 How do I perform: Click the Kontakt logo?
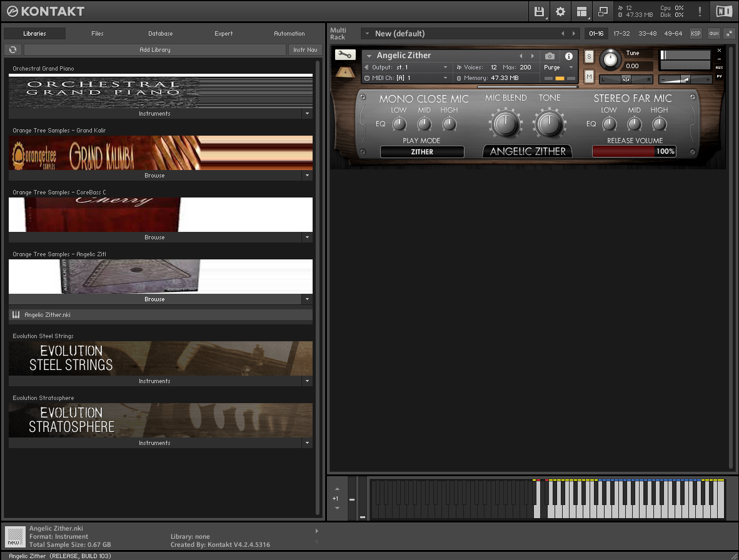click(46, 11)
